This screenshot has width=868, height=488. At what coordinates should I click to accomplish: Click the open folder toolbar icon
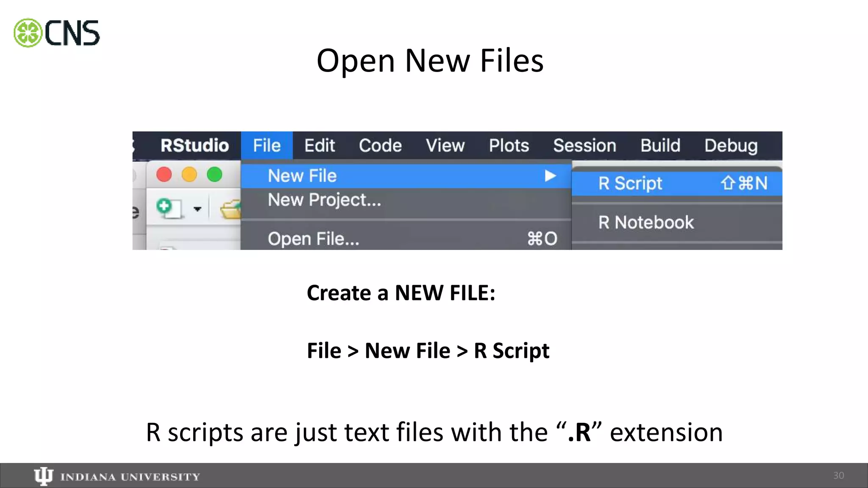tap(231, 209)
